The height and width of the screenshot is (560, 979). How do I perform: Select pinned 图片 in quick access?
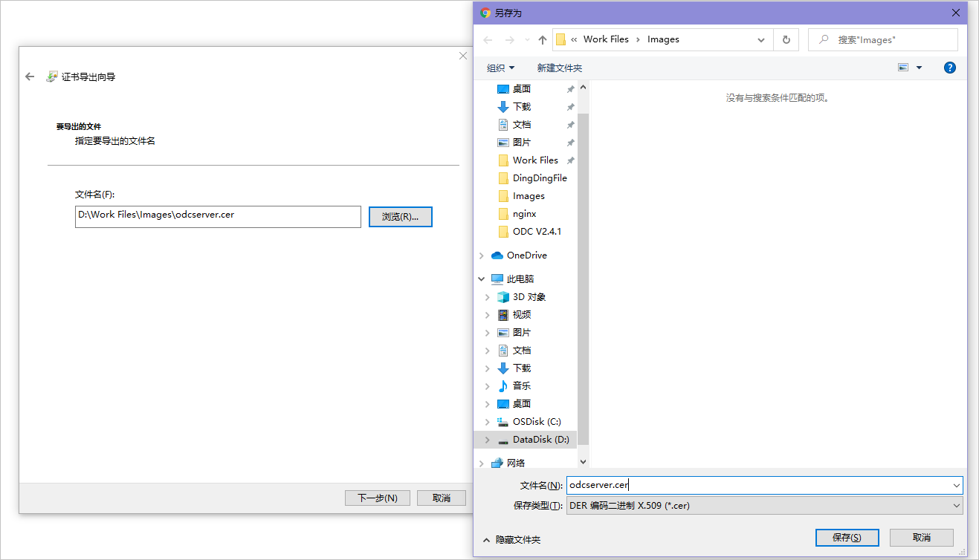[x=522, y=143]
